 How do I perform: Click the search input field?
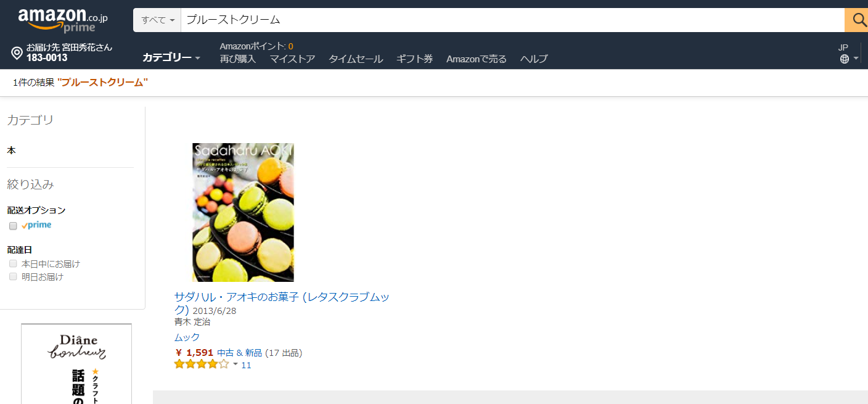[512, 20]
